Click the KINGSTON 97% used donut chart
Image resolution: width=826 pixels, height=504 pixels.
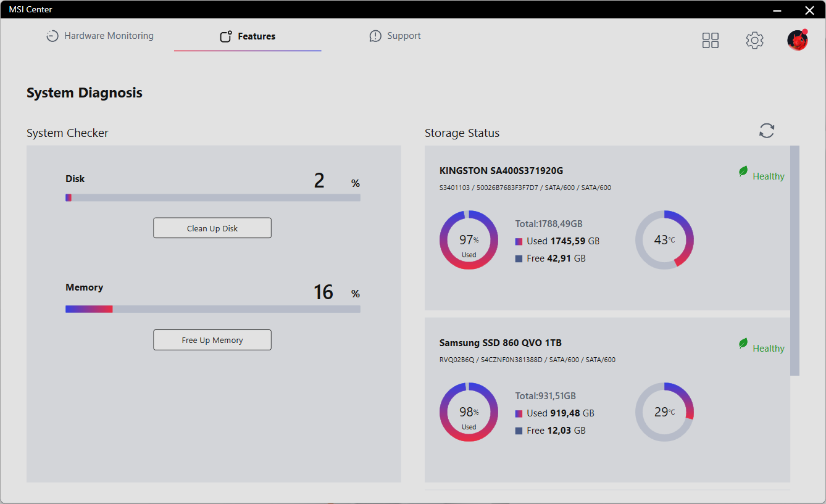pos(469,240)
